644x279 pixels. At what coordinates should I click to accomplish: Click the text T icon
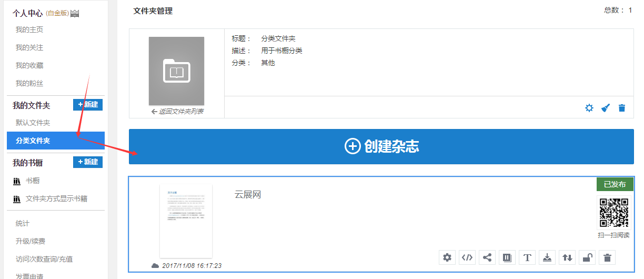pos(527,257)
